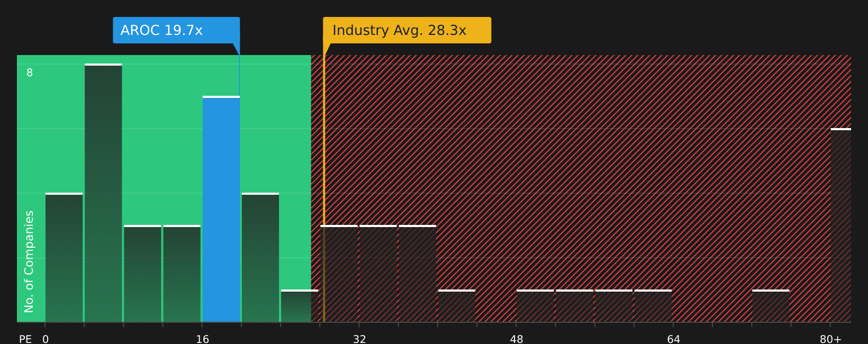
Task: Click the '64' x-axis label
Action: pos(673,339)
